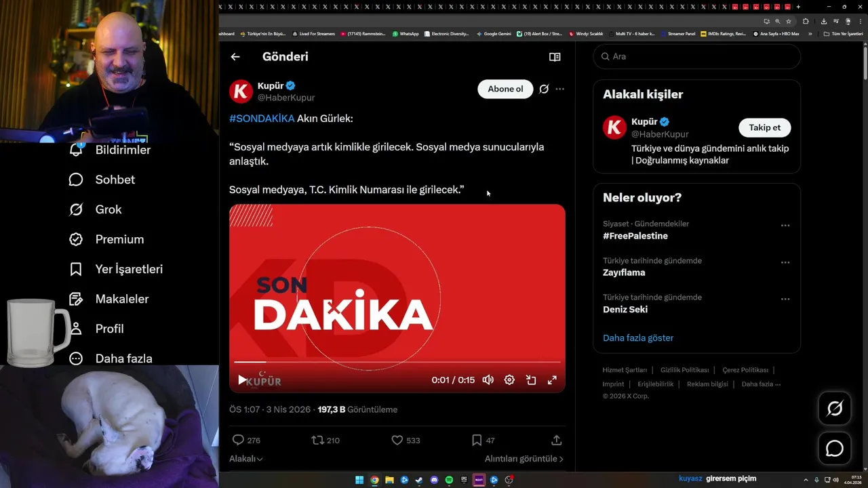Open Alıntıları görüntüle link
868x488 pixels.
pyautogui.click(x=524, y=459)
